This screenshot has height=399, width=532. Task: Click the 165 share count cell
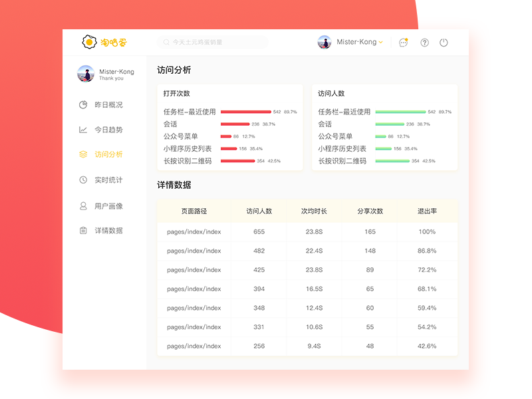(x=370, y=231)
